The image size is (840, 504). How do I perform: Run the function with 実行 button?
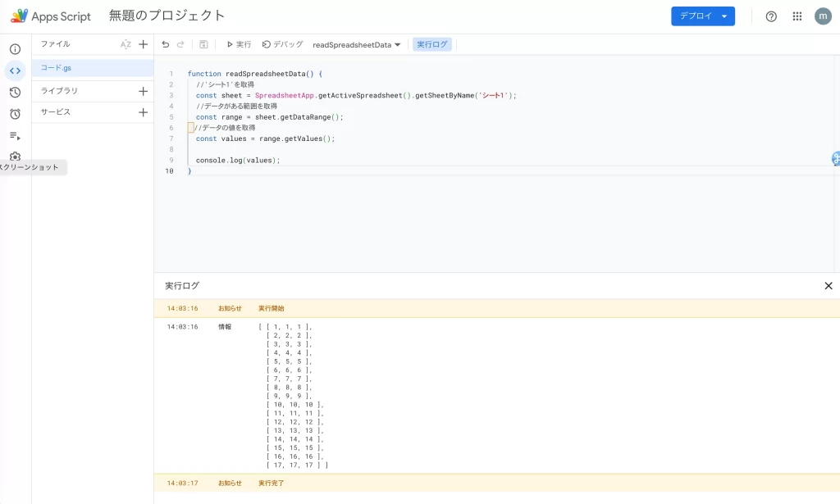click(x=239, y=44)
